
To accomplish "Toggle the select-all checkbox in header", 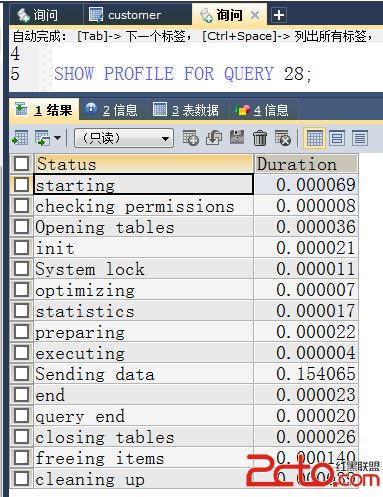I will [x=22, y=164].
